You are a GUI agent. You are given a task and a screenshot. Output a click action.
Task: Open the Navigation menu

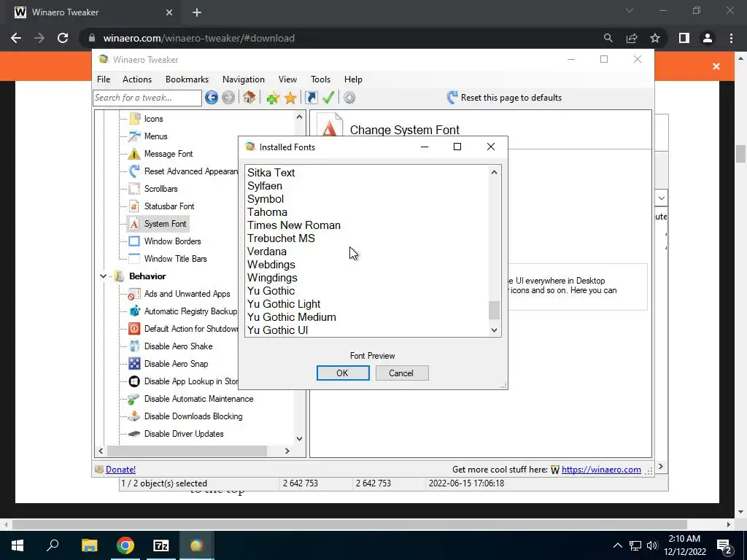[x=244, y=79]
